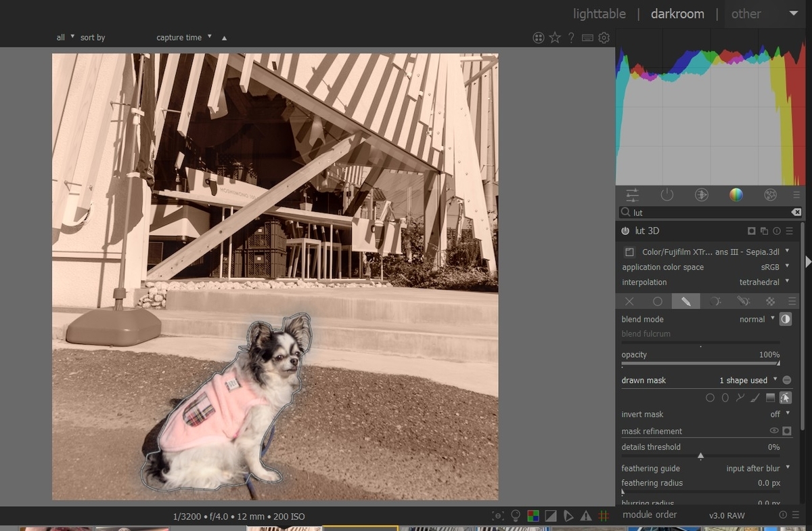Screen dimensions: 812x531
Task: Pick the brush shape mask tool
Action: coord(755,398)
